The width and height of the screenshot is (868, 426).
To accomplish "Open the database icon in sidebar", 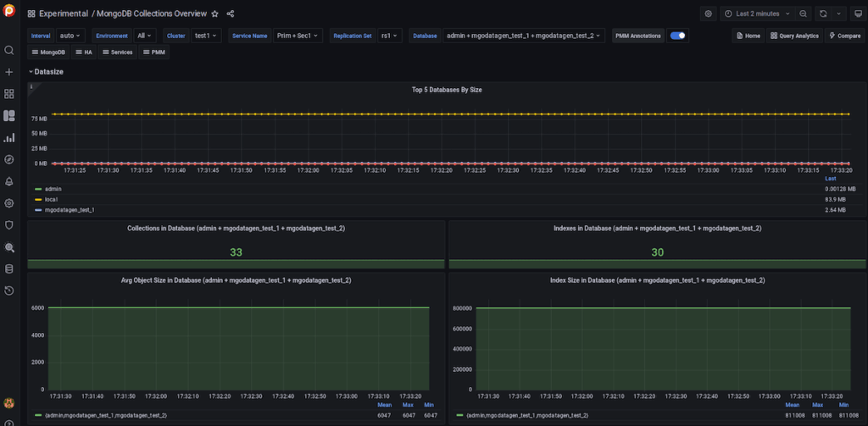I will (8, 268).
